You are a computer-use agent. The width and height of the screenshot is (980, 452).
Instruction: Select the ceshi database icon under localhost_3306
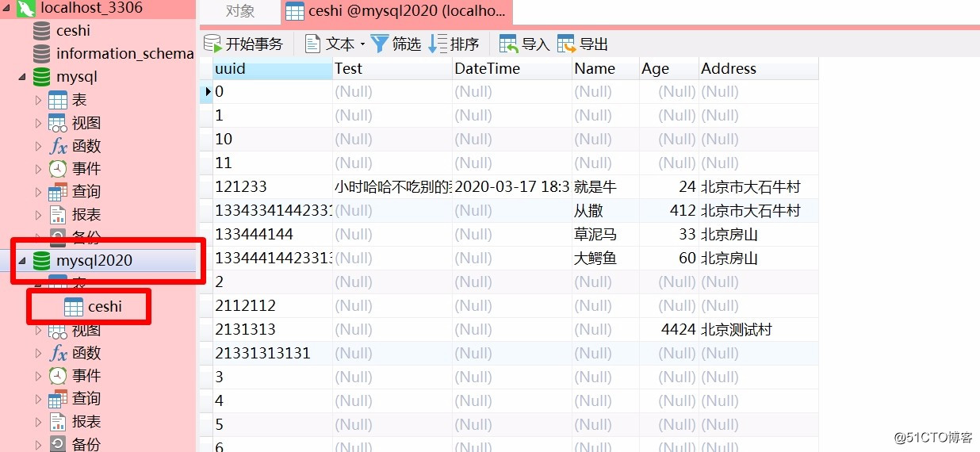(41, 31)
